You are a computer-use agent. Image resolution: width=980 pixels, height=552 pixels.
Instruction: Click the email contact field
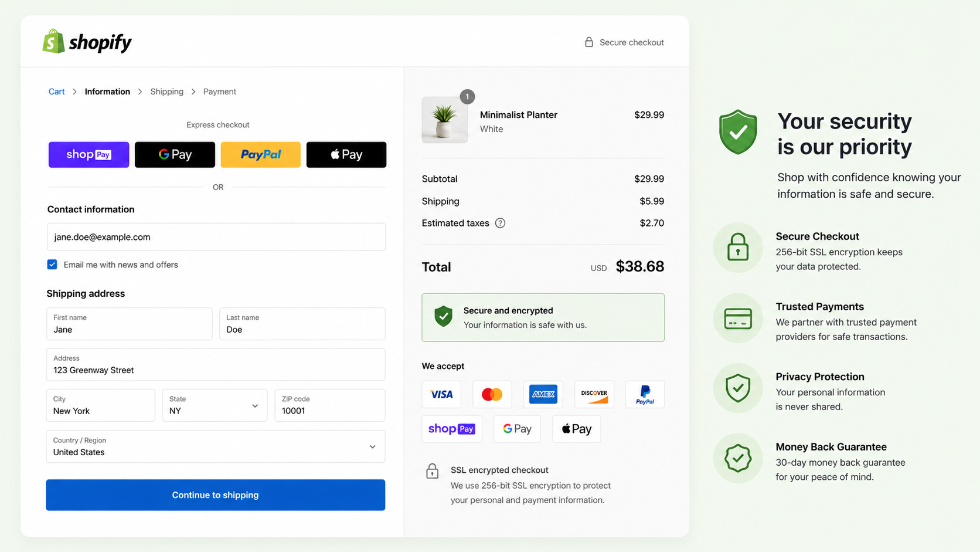[x=216, y=237]
